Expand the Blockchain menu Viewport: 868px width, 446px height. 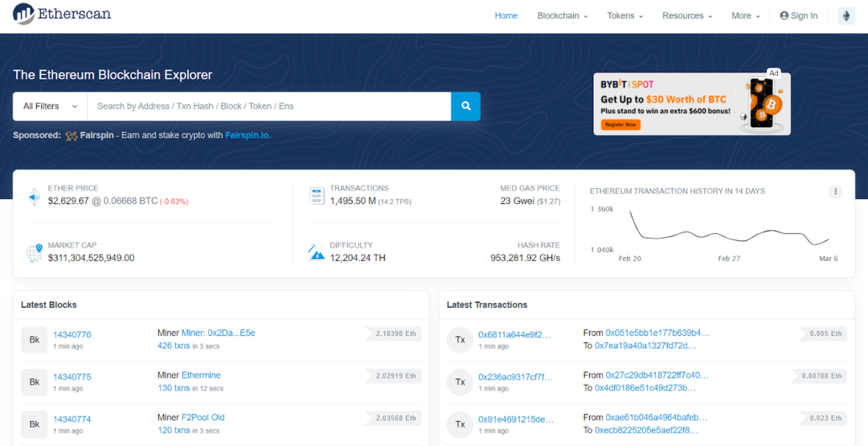[x=563, y=16]
